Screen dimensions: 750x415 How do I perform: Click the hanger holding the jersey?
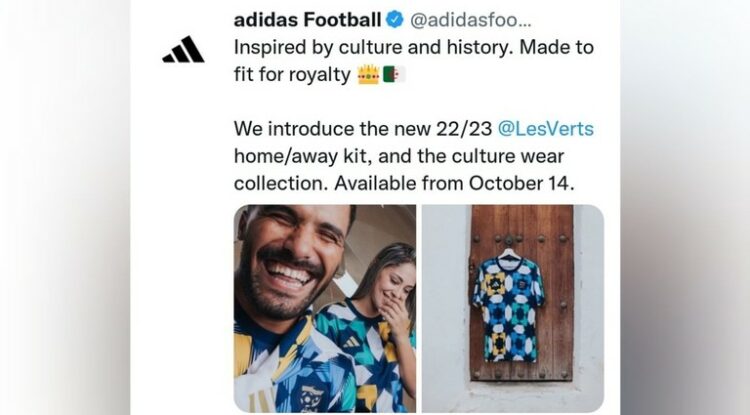(511, 253)
